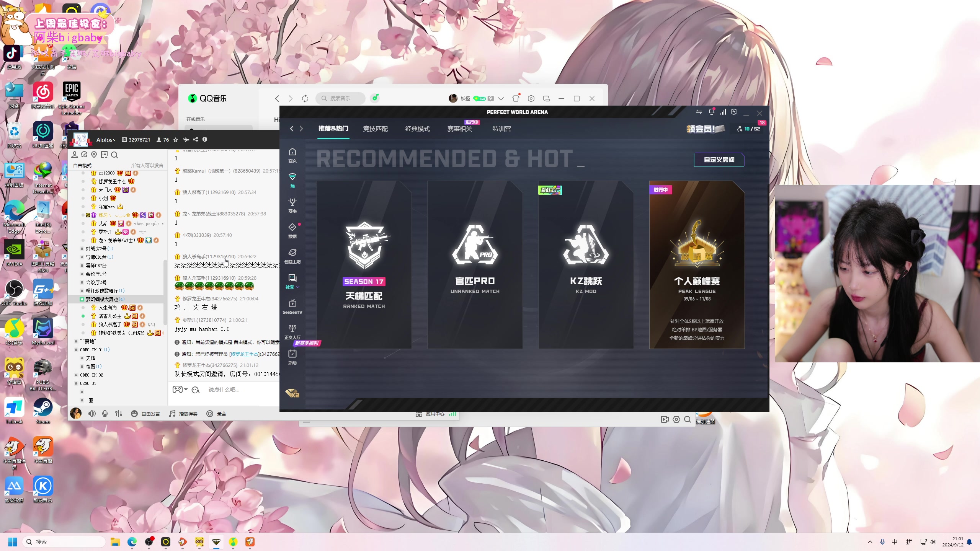Expand the 社交 social menu in Arena sidebar
980x551 pixels.
[292, 281]
